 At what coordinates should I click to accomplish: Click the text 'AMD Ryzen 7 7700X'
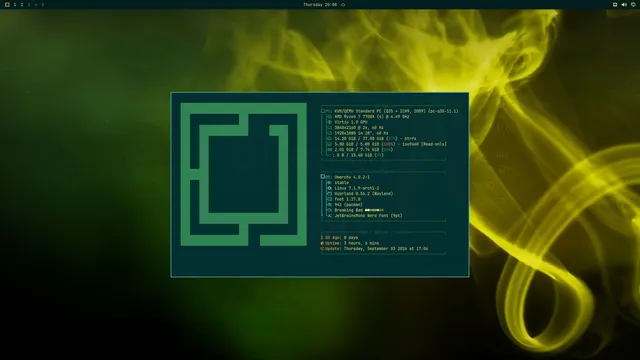pyautogui.click(x=355, y=116)
